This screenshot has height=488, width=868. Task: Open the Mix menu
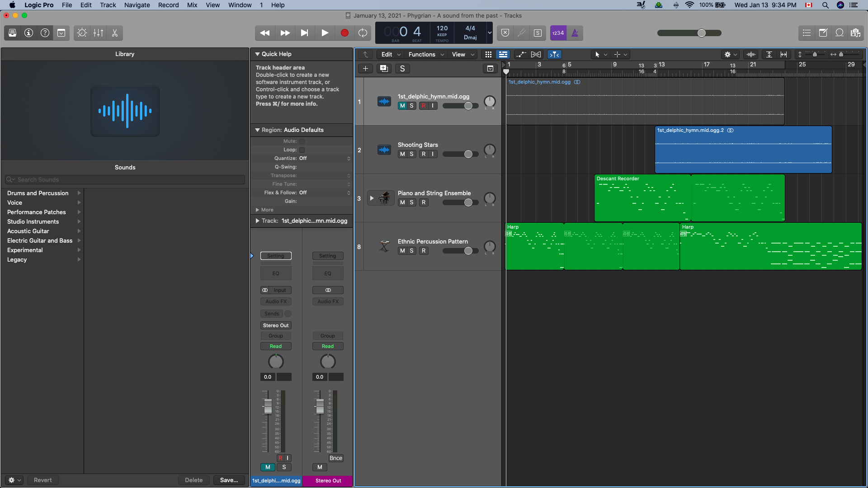point(192,5)
